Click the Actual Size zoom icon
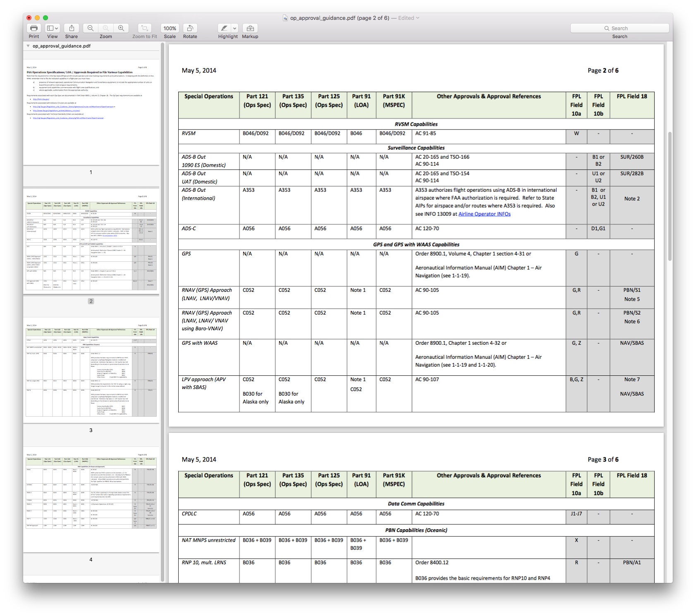The width and height of the screenshot is (696, 616). coord(106,28)
